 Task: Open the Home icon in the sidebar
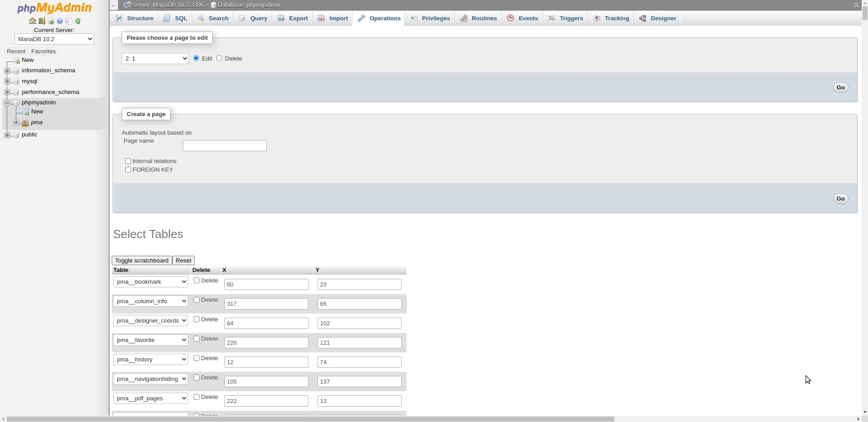coord(33,21)
